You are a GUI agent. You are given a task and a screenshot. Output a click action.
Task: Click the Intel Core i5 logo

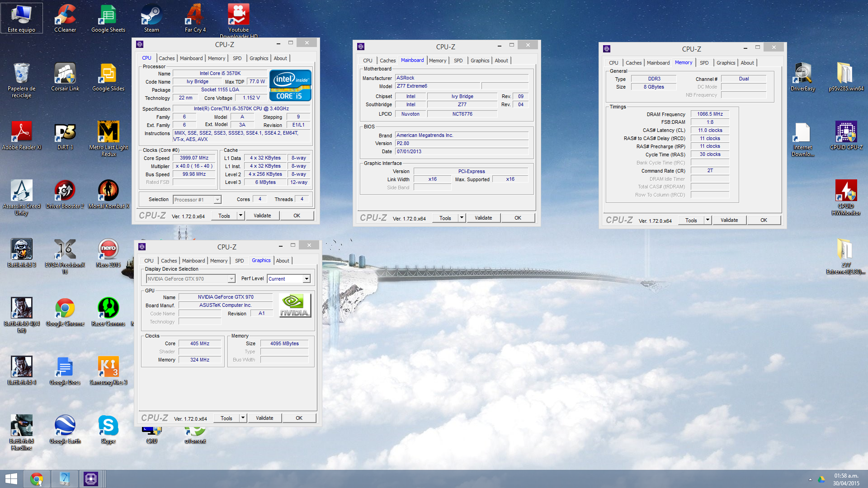click(290, 85)
